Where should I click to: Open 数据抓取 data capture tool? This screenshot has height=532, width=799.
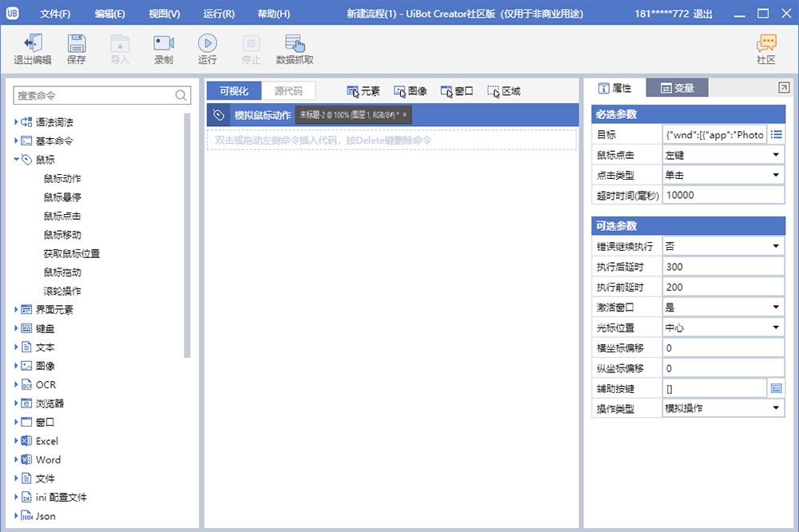coord(295,50)
